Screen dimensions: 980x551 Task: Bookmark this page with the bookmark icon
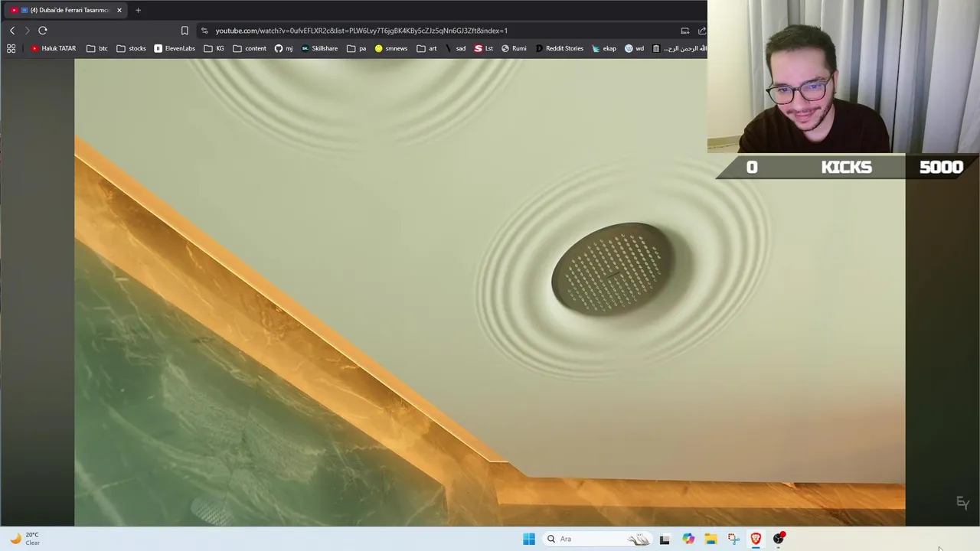click(x=185, y=31)
